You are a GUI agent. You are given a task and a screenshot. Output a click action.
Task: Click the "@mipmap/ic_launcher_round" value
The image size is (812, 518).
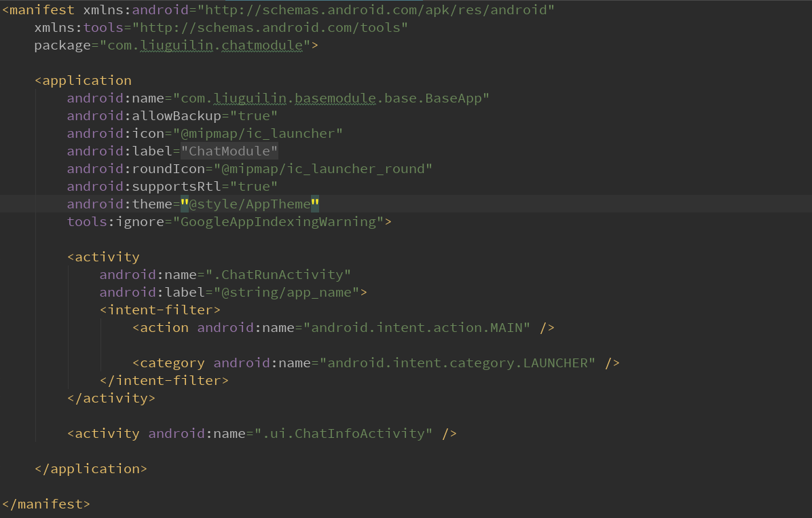tap(323, 169)
